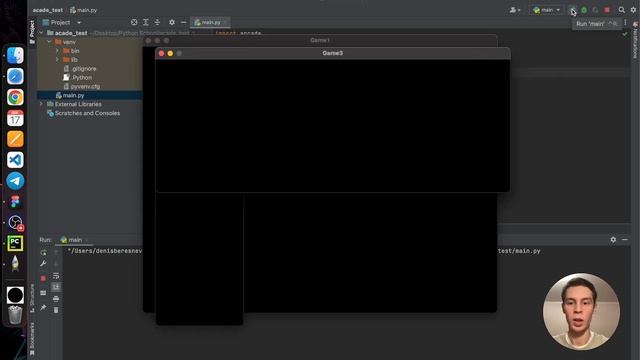This screenshot has width=640, height=360.
Task: Hide the Run panel with minus button
Action: [625, 240]
